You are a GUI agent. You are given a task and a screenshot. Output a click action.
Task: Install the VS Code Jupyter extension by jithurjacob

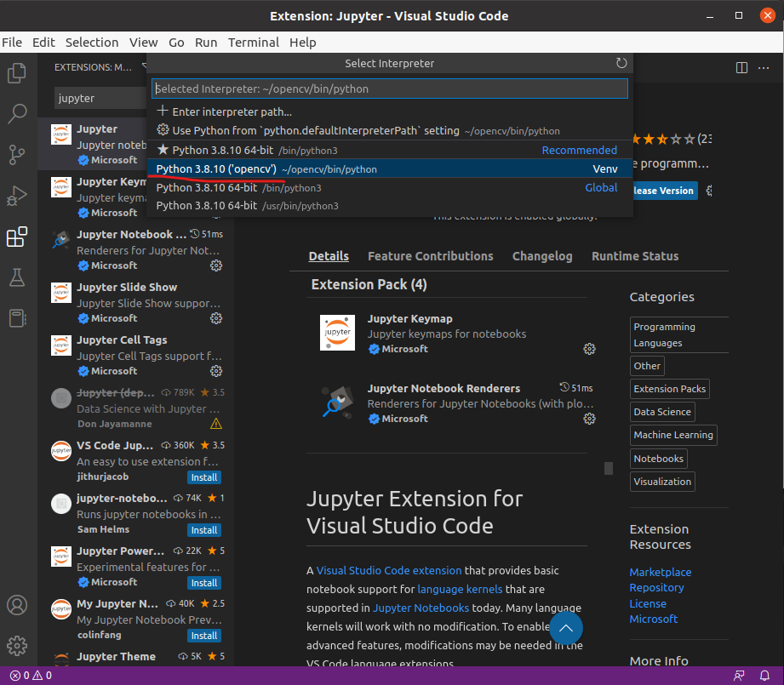pyautogui.click(x=204, y=477)
